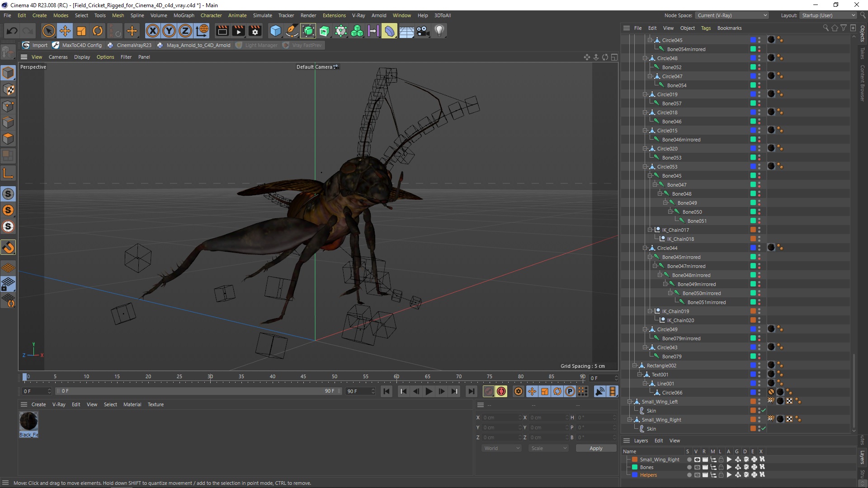Open the Scale mode dropdown

[x=548, y=448]
